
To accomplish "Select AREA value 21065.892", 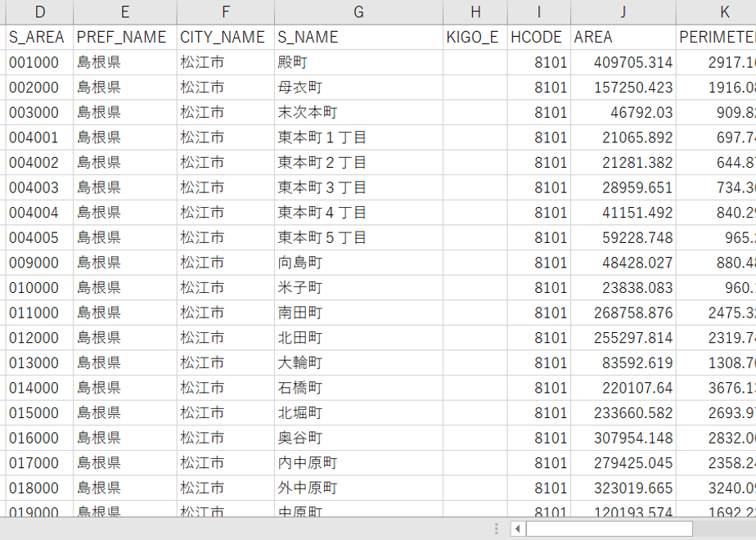I will [623, 137].
